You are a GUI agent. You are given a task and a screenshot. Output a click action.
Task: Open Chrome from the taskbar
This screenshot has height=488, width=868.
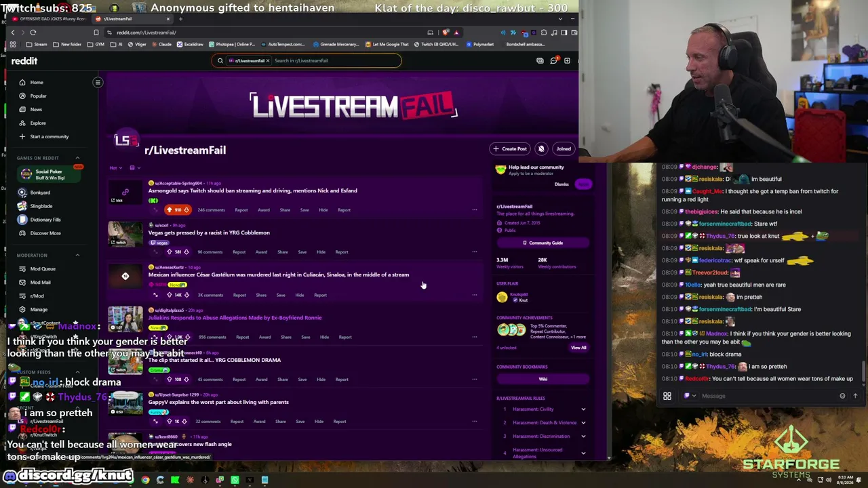(145, 480)
